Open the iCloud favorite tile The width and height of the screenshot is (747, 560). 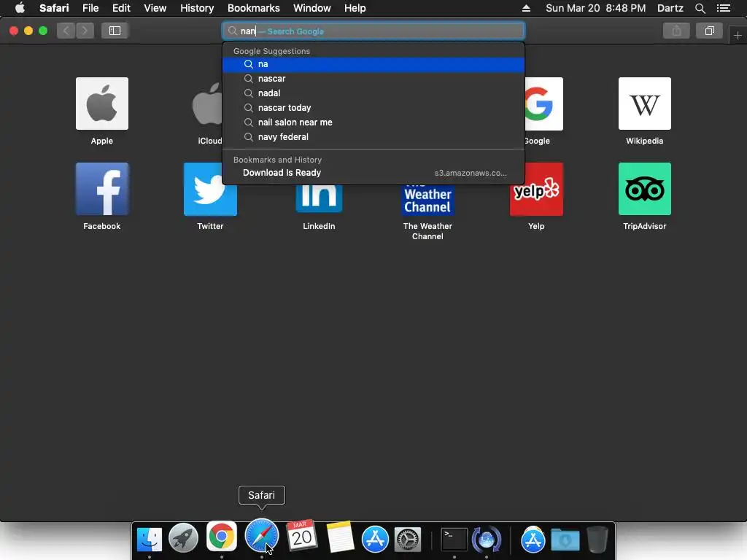(207, 104)
